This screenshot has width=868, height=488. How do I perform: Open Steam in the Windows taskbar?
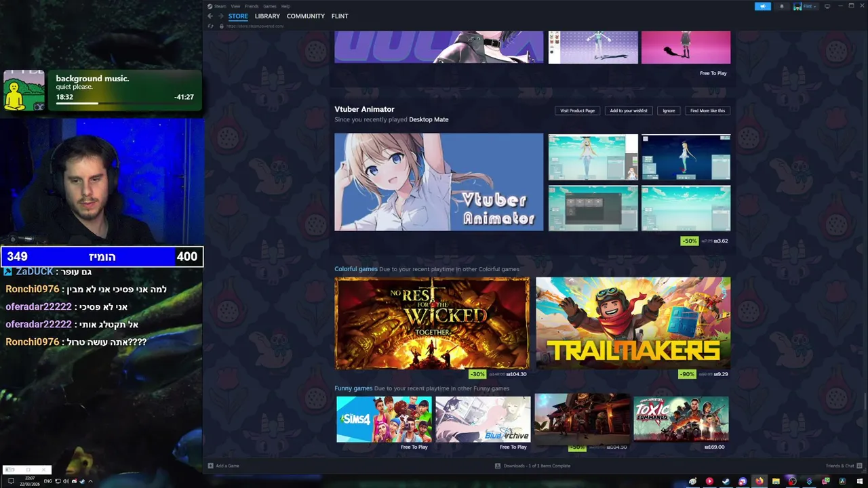click(726, 481)
